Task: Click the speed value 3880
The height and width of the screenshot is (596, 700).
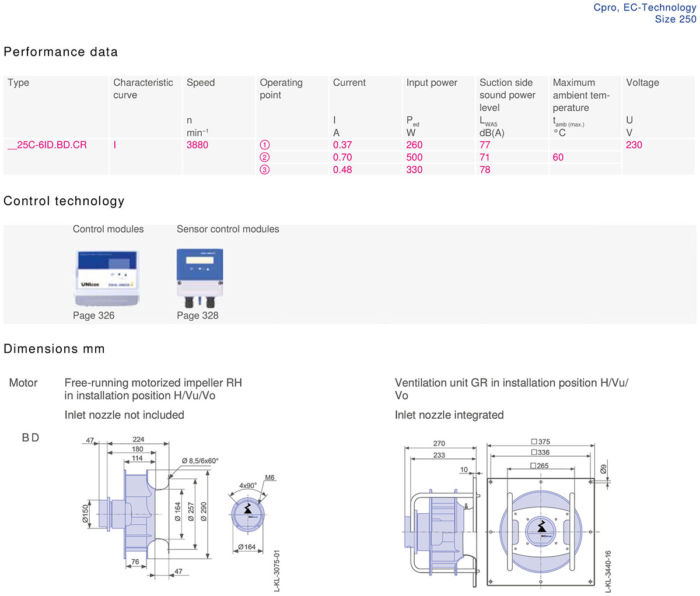Action: pyautogui.click(x=197, y=145)
